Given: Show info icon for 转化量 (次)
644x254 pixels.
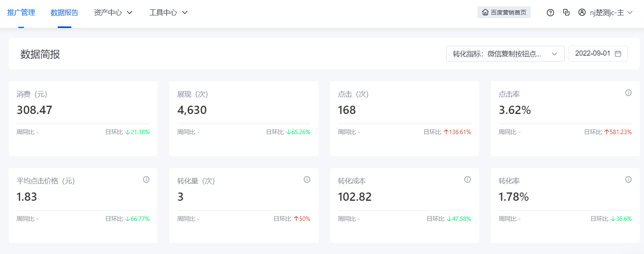Looking at the screenshot, I should [307, 179].
